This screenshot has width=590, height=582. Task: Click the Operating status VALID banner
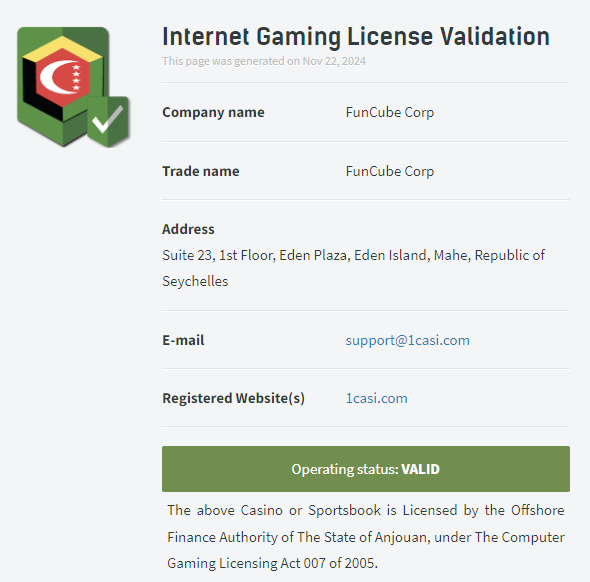pyautogui.click(x=366, y=469)
